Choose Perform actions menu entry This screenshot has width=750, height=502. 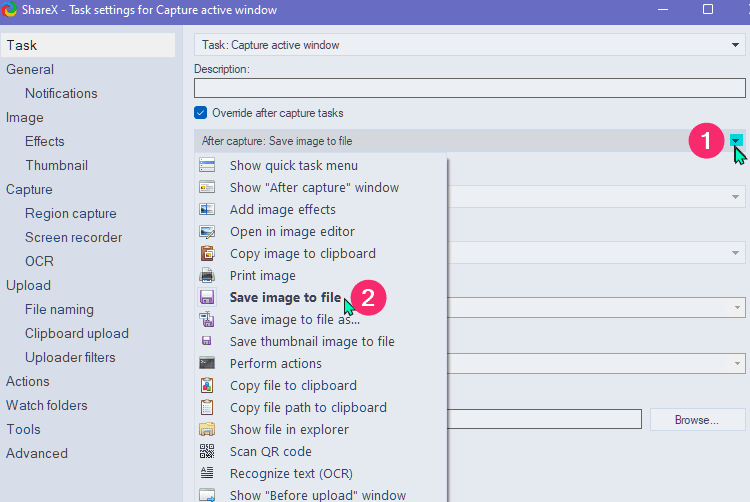point(321,363)
